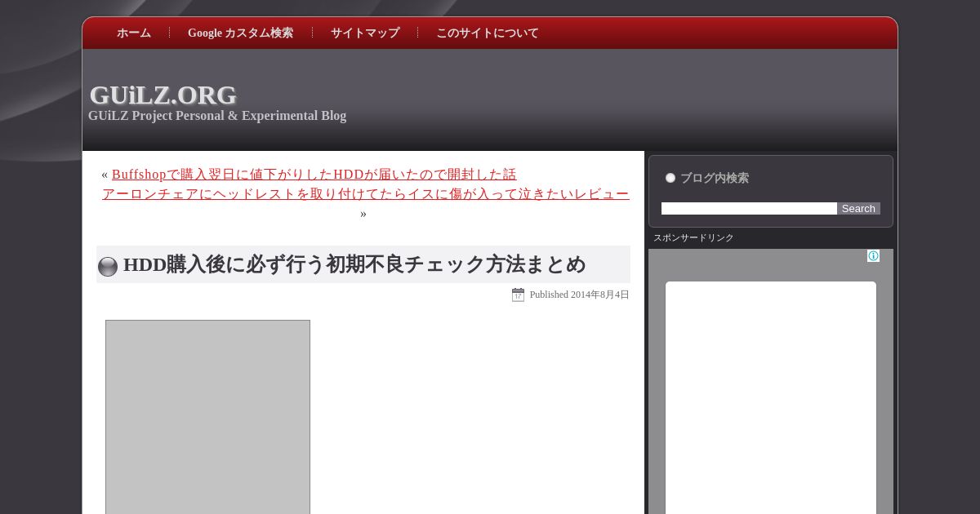Click the white sponsored advertisement panel
This screenshot has width=980, height=514.
pos(771,398)
